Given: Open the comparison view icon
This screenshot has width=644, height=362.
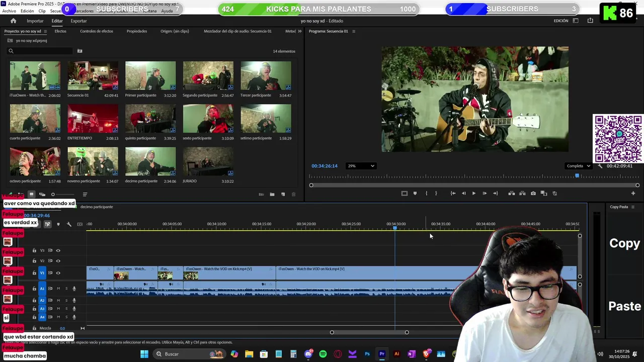Looking at the screenshot, I should coord(544,193).
